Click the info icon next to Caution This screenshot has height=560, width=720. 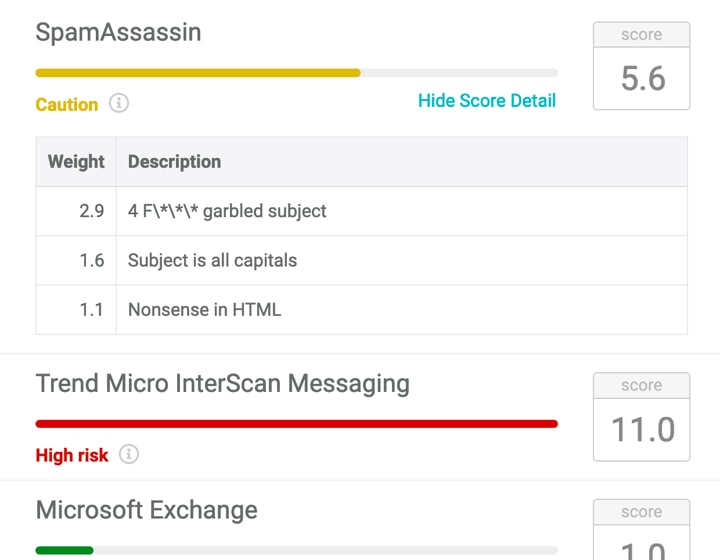point(119,103)
